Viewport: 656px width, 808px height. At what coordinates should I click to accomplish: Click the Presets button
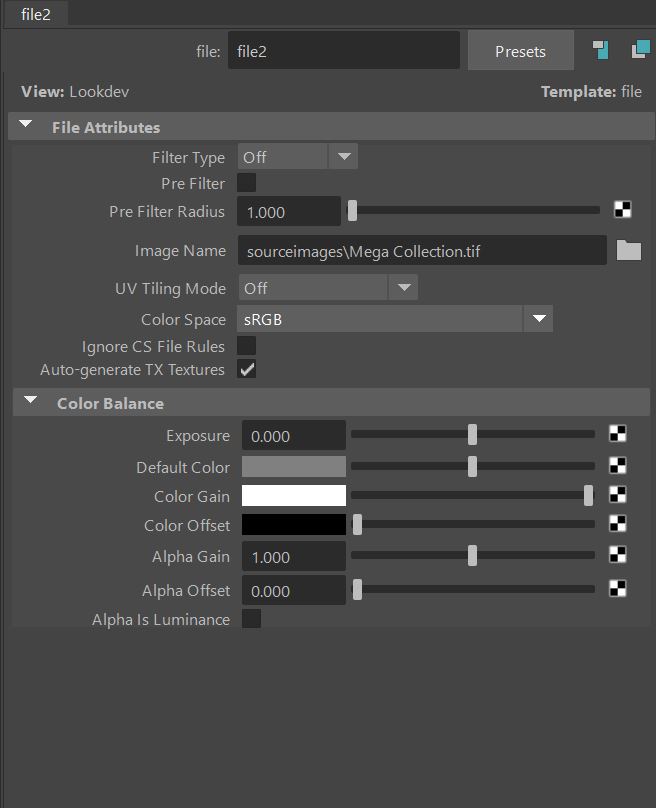point(520,51)
